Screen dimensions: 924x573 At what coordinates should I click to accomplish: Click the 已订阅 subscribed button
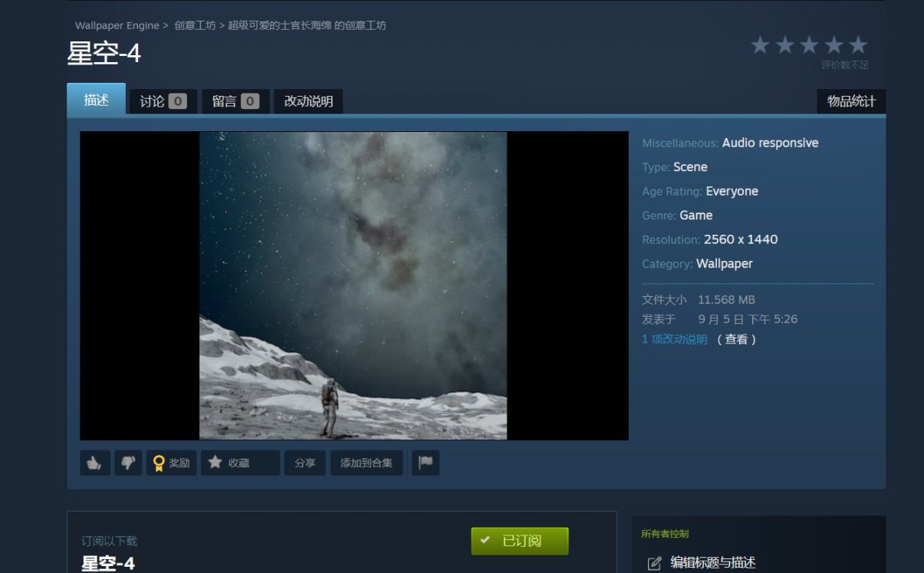(520, 541)
